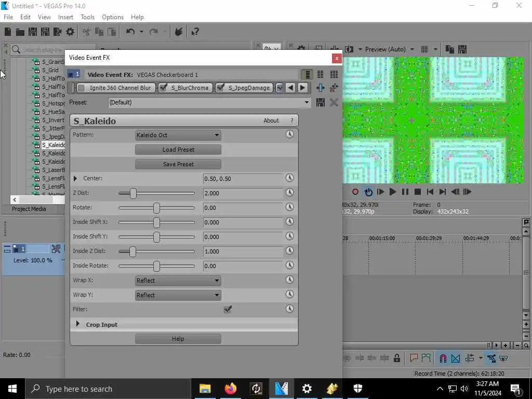Pause the preview playback
Viewport: 532px width, 399px height.
click(x=405, y=192)
